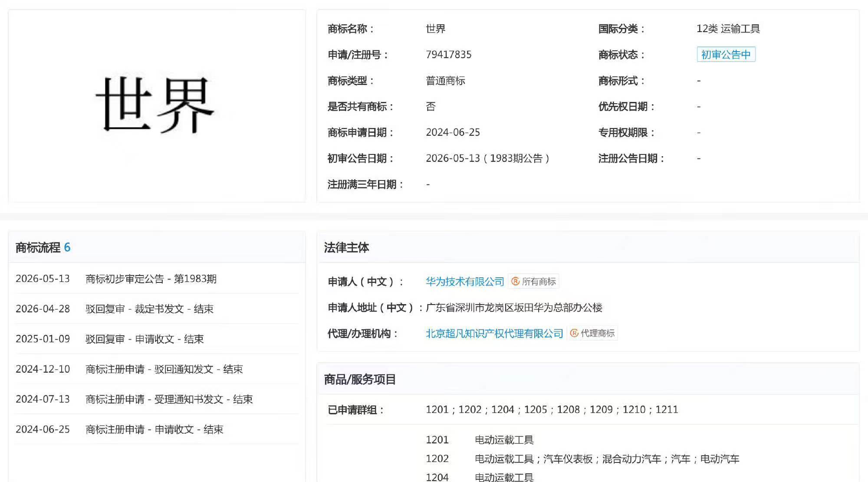Click the 是否共有商标 value 否

431,107
